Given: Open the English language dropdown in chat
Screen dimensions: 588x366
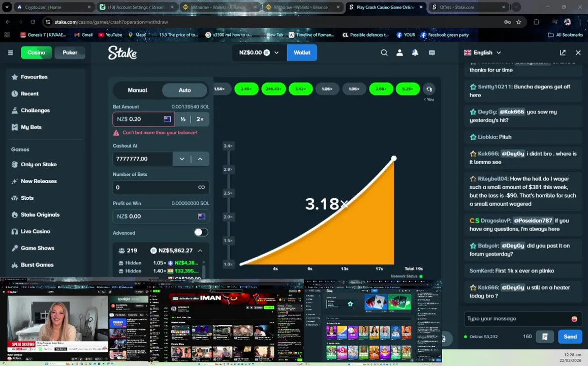Looking at the screenshot, I should [482, 52].
